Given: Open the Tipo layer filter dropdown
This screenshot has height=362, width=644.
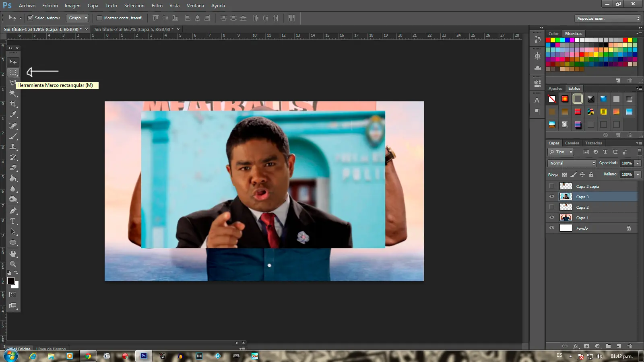Looking at the screenshot, I should tap(561, 152).
